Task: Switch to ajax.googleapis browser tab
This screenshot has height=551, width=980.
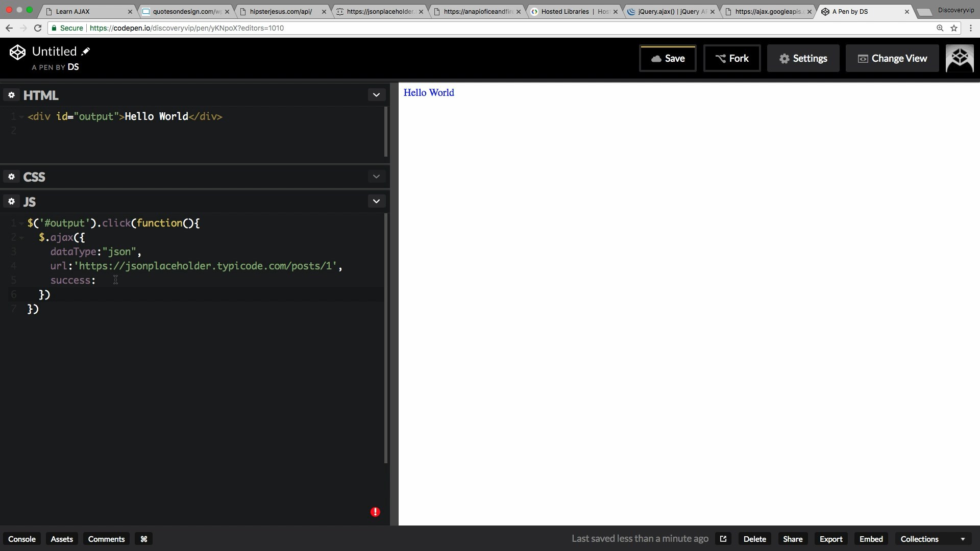Action: [767, 11]
